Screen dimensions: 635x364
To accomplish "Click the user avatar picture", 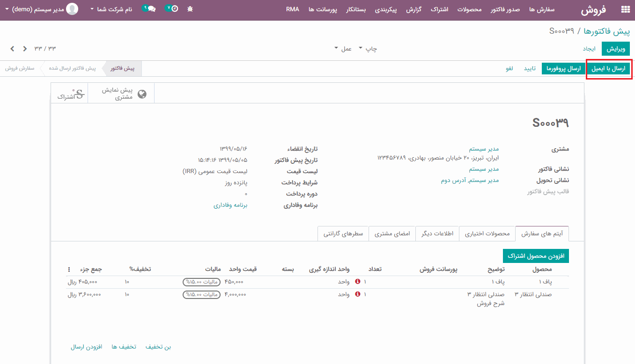I will pyautogui.click(x=72, y=9).
